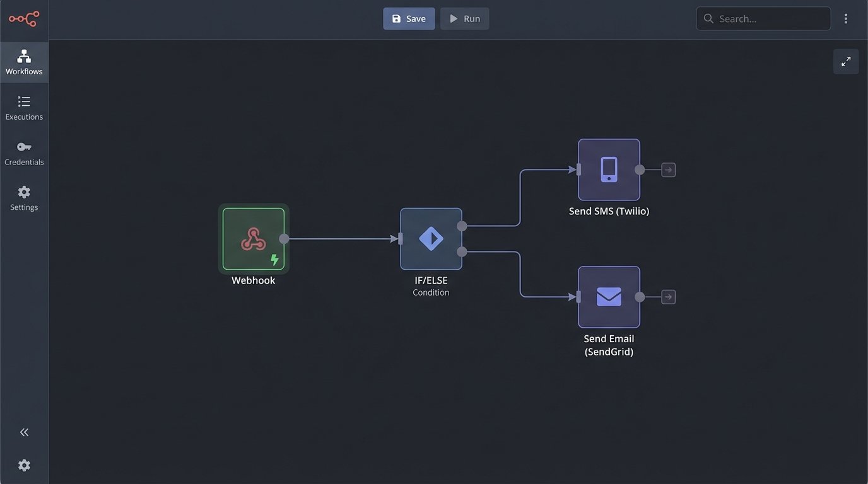Open the three-dot more options menu
The image size is (868, 484).
846,19
